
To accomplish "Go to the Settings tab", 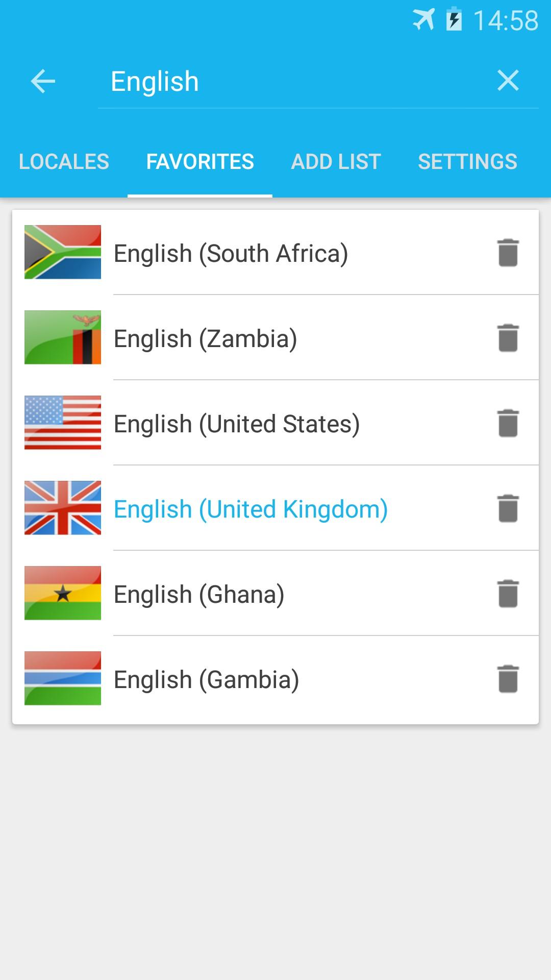I will point(467,162).
